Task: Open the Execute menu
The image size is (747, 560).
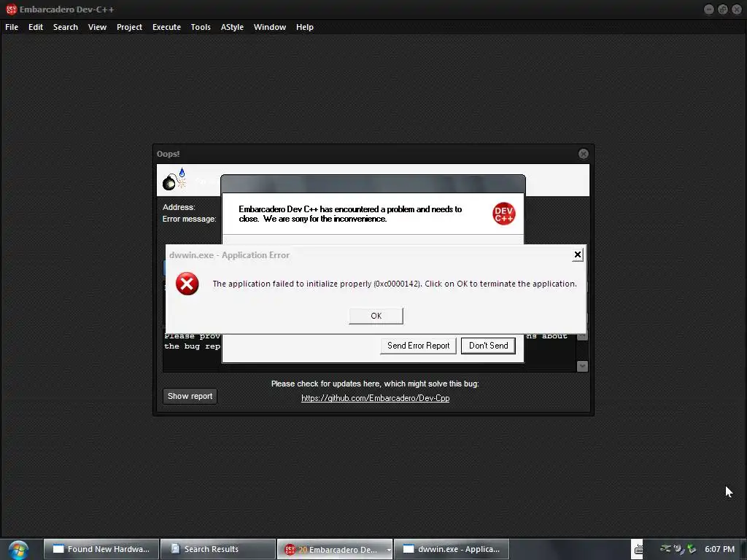Action: [x=166, y=27]
